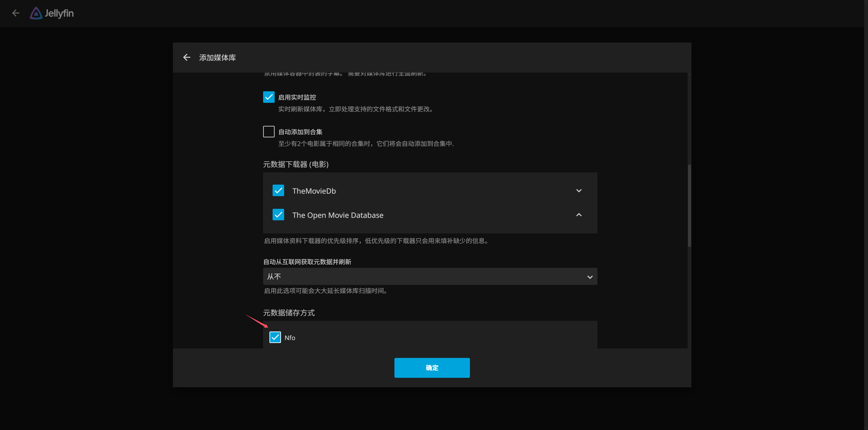Go back using the top header arrow

click(x=16, y=13)
